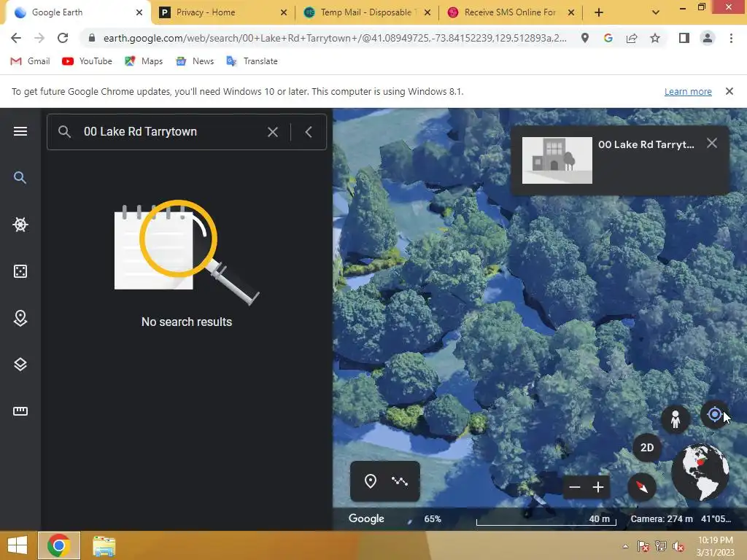This screenshot has height=560, width=747.
Task: Click the muted volume tray icon
Action: point(678,546)
